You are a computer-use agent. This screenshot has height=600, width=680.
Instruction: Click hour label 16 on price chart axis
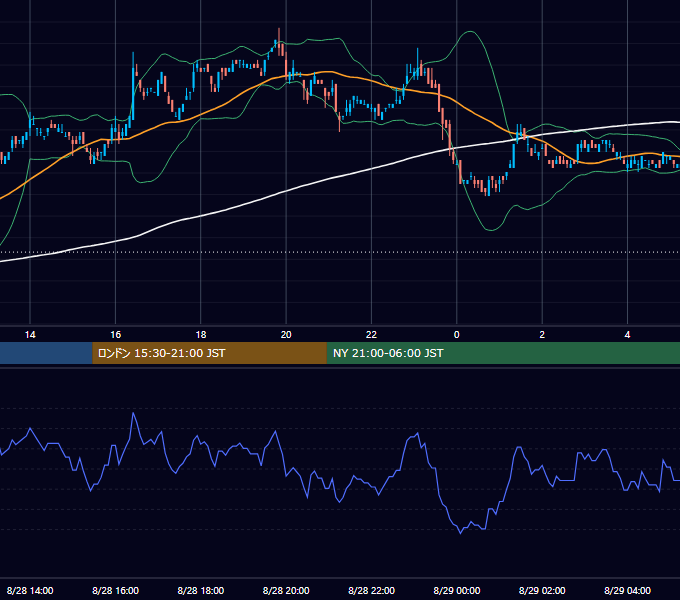[115, 335]
